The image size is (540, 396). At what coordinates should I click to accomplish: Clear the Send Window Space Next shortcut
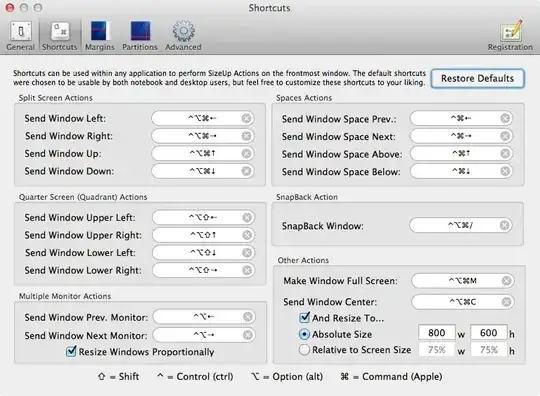coord(505,136)
